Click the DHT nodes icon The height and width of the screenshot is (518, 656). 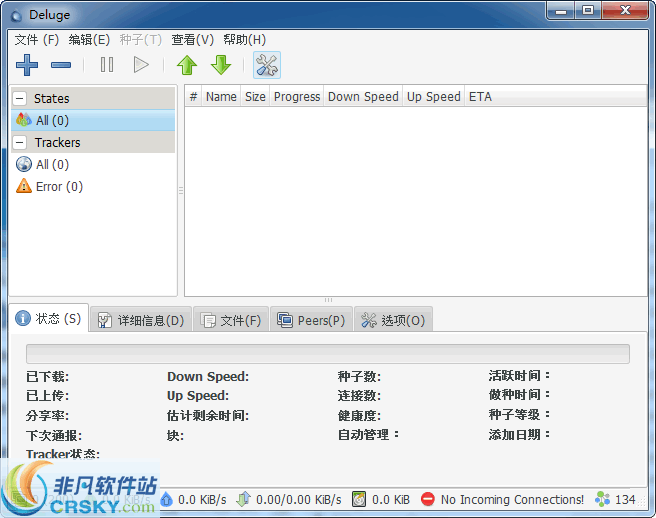tap(602, 499)
